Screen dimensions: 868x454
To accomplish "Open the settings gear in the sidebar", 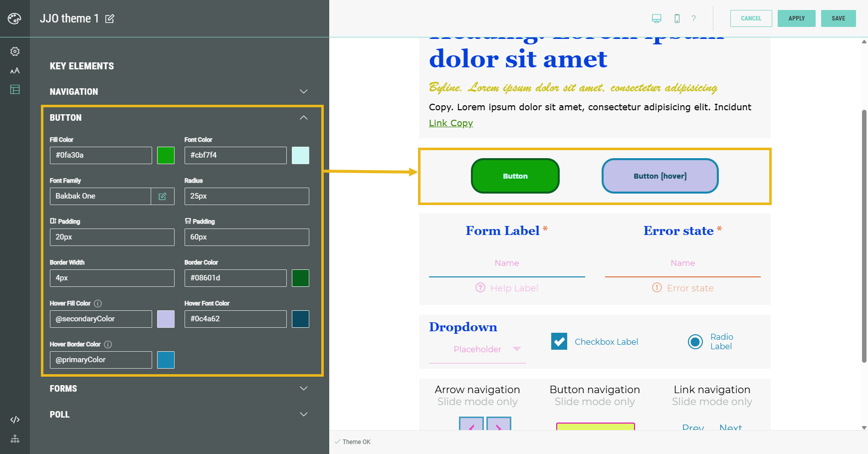I will pos(15,51).
